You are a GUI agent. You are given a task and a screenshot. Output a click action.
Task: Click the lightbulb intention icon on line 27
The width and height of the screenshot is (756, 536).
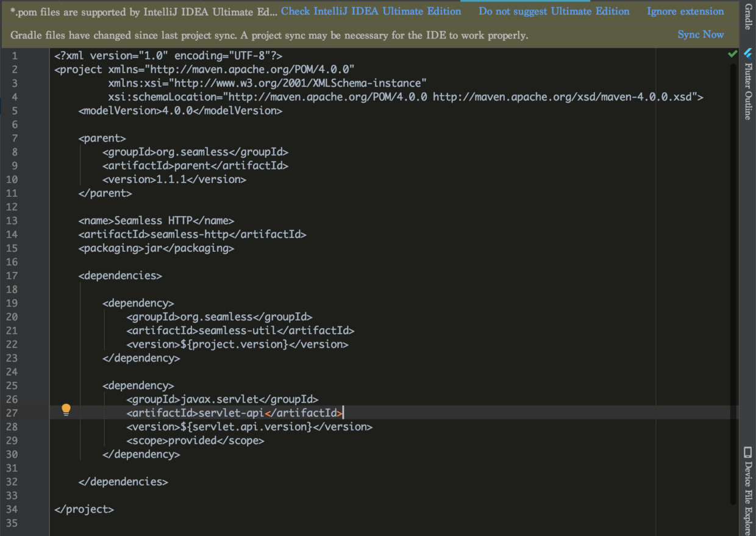pos(66,410)
